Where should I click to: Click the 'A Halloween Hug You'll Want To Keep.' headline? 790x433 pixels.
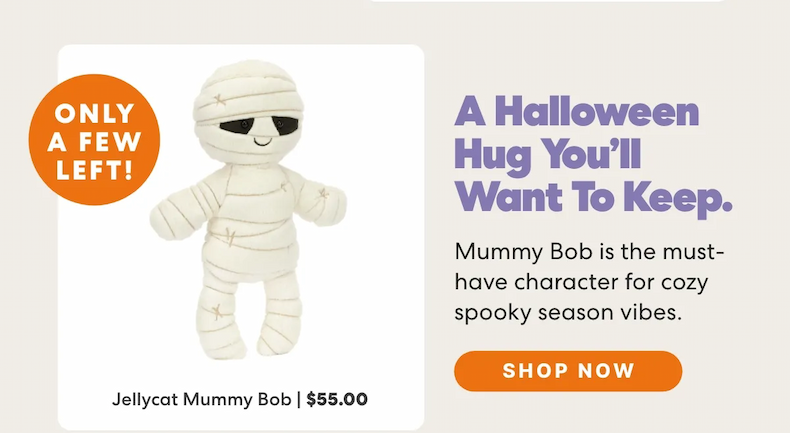click(593, 155)
